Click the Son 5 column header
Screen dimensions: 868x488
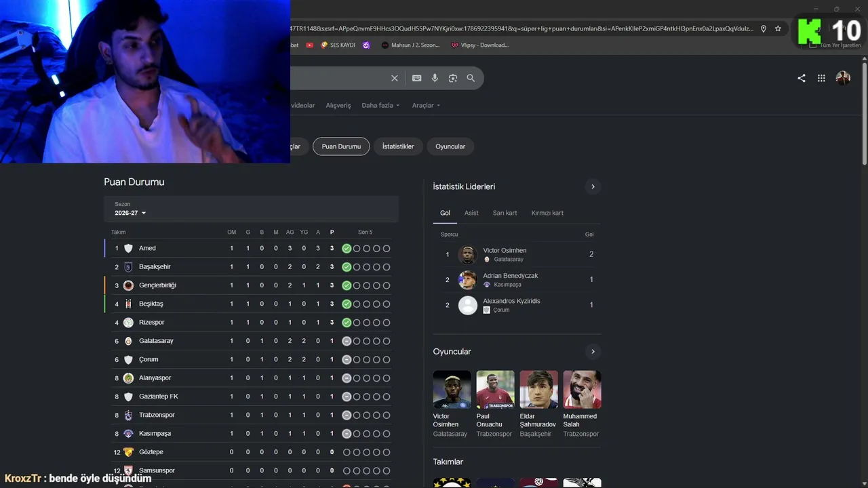click(366, 232)
